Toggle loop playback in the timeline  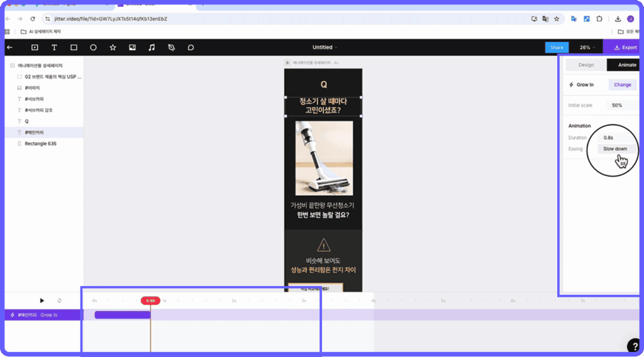pyautogui.click(x=59, y=300)
